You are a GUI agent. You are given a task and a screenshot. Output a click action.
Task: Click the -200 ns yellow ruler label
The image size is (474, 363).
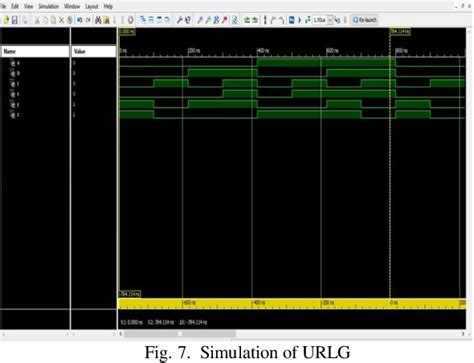click(328, 303)
